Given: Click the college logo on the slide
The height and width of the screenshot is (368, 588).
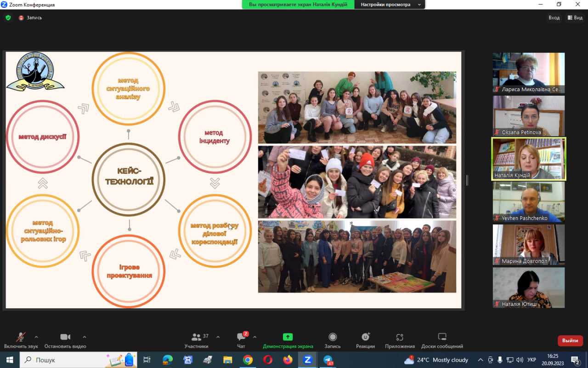Looking at the screenshot, I should click(35, 71).
